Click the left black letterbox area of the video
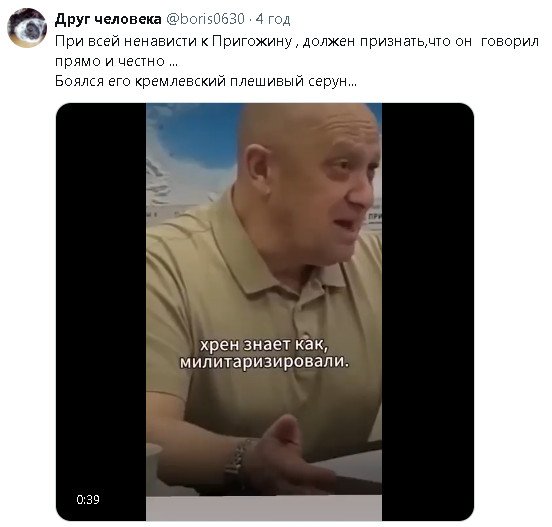The height and width of the screenshot is (527, 552). [101, 312]
